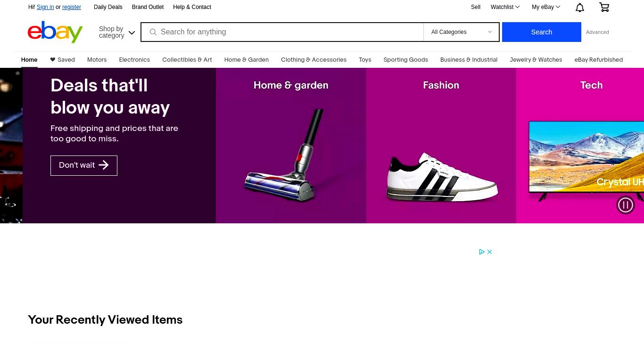
Task: Expand the Shop by category menu
Action: point(117,32)
